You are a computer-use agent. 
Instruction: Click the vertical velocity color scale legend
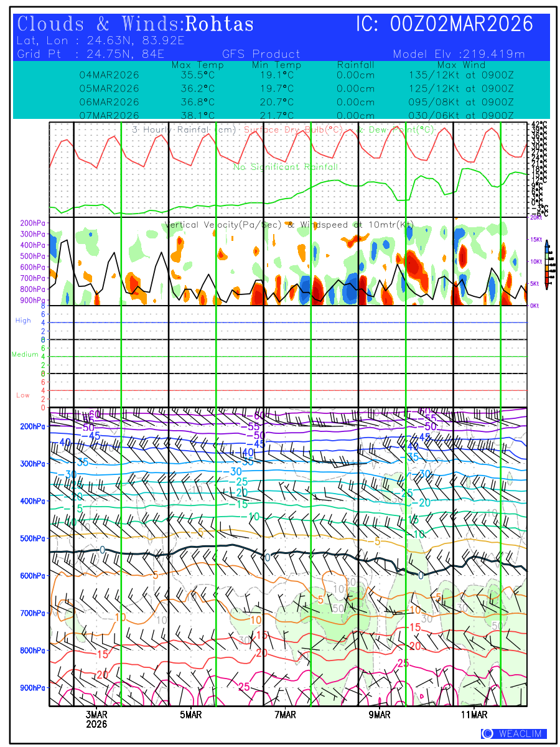click(x=546, y=265)
